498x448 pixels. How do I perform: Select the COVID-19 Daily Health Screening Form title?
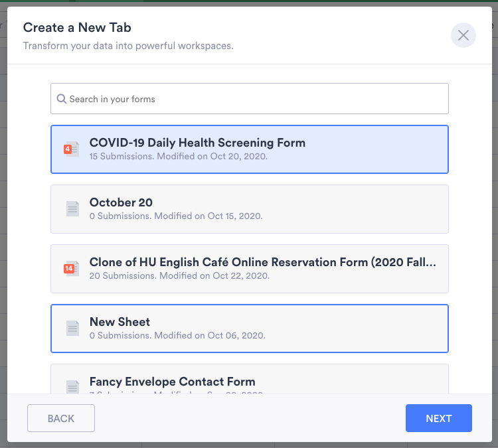pos(197,143)
